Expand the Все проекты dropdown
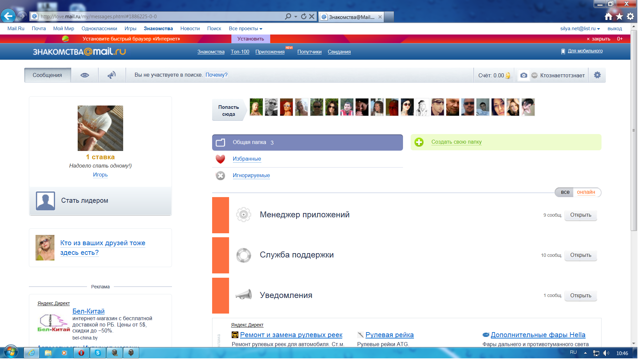Viewport: 644px width, 362px height. [x=245, y=29]
